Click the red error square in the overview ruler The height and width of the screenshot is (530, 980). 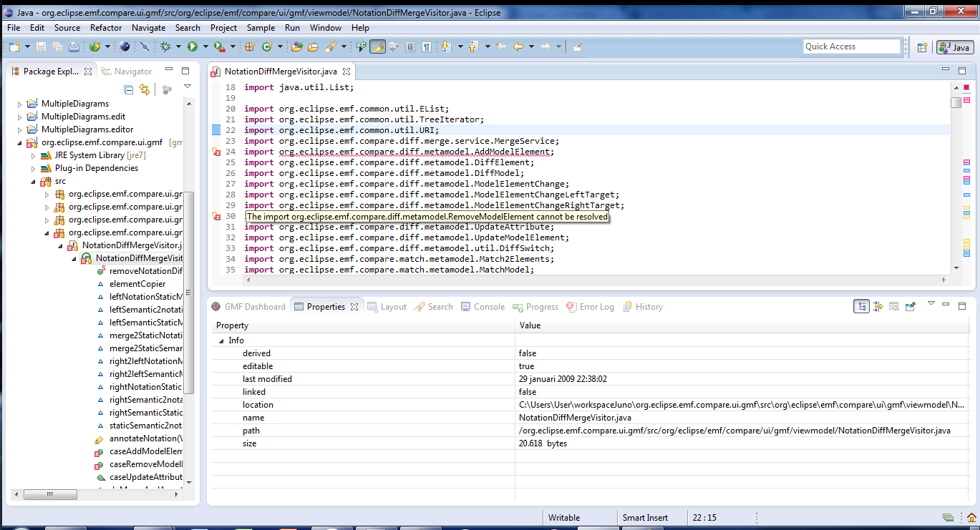[x=966, y=87]
